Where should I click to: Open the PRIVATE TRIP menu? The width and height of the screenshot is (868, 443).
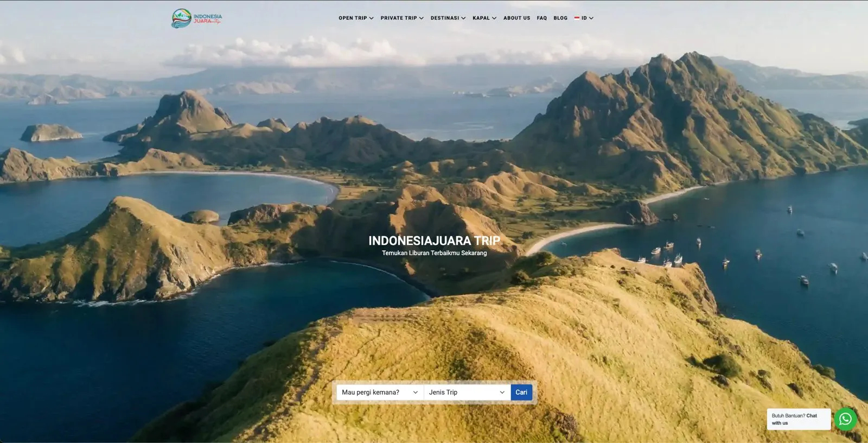(x=402, y=18)
